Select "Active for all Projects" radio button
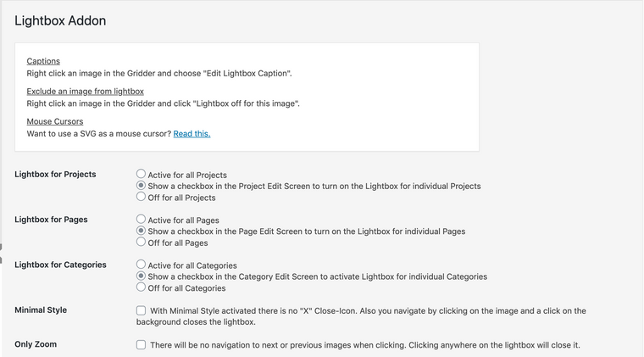 tap(142, 174)
